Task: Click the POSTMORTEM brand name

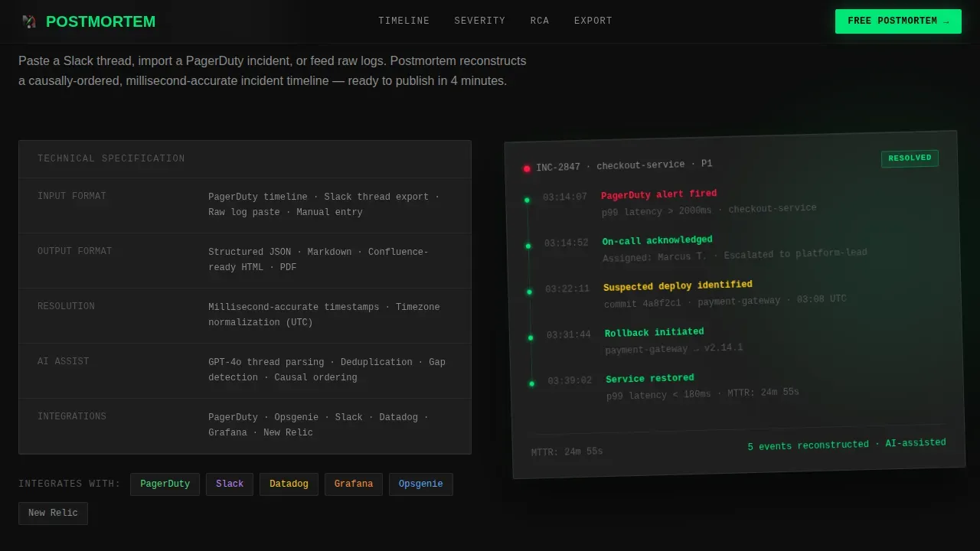Action: click(100, 21)
